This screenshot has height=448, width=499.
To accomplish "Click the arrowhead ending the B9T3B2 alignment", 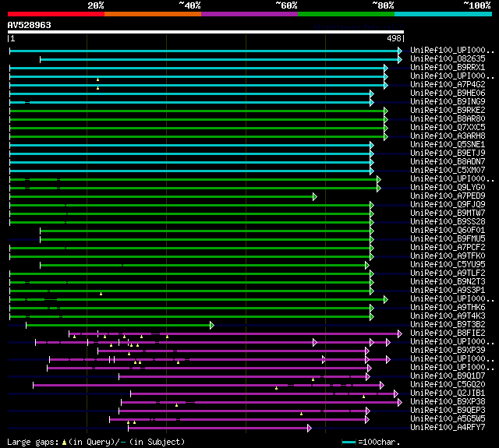I will point(212,325).
